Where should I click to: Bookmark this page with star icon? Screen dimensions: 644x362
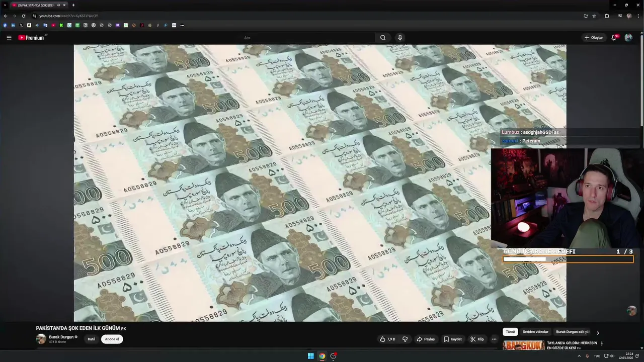click(594, 16)
